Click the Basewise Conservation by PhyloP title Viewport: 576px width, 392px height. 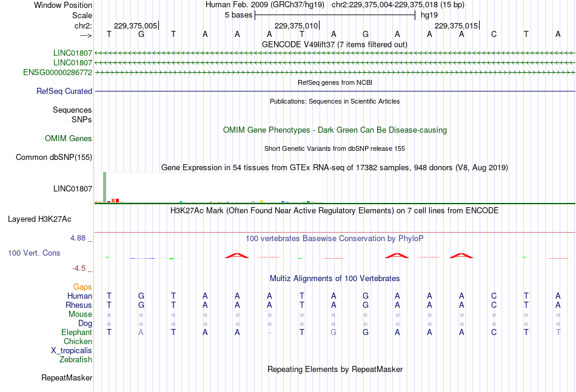click(x=335, y=239)
